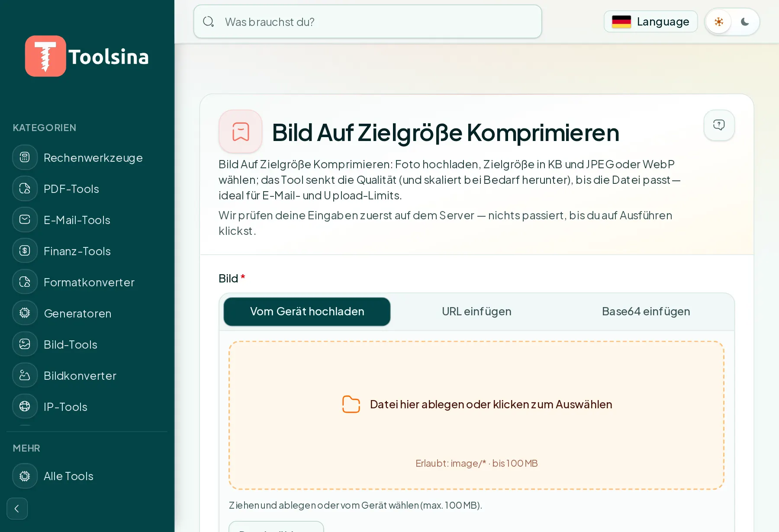The height and width of the screenshot is (532, 779).
Task: Open IP-Tools category
Action: click(x=87, y=407)
